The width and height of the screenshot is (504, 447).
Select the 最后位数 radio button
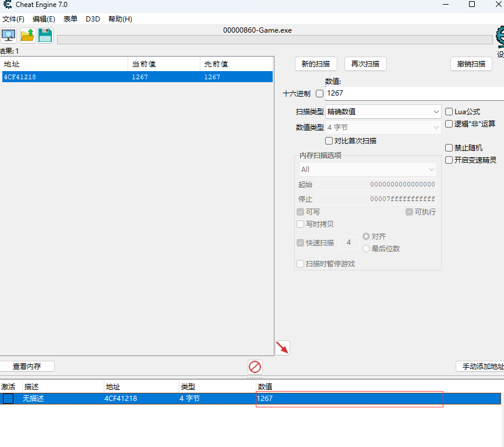click(x=366, y=249)
